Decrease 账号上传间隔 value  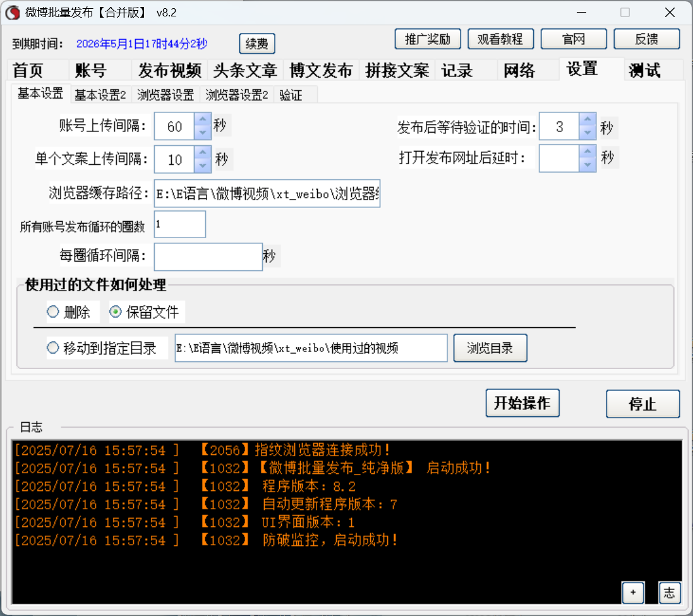coord(202,133)
